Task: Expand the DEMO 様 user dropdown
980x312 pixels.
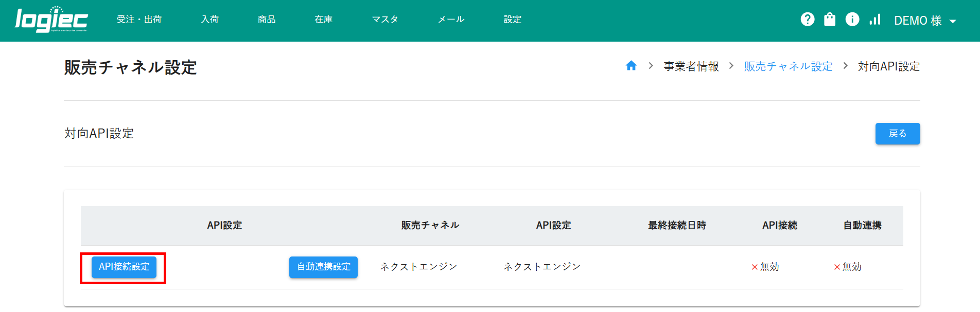Action: [x=925, y=21]
